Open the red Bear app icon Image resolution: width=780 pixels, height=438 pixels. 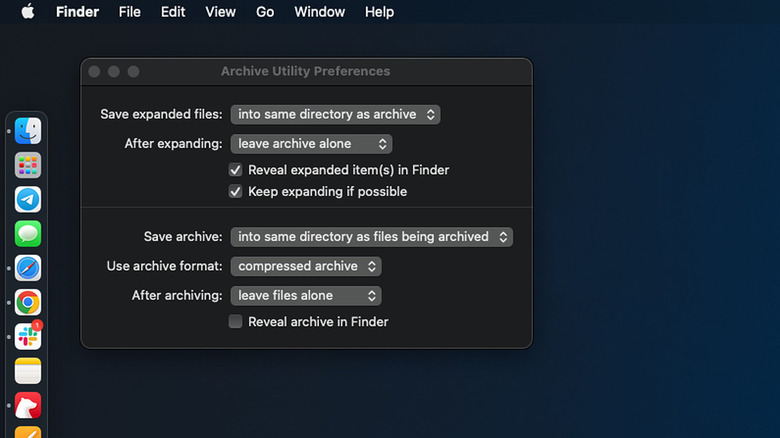pyautogui.click(x=28, y=405)
